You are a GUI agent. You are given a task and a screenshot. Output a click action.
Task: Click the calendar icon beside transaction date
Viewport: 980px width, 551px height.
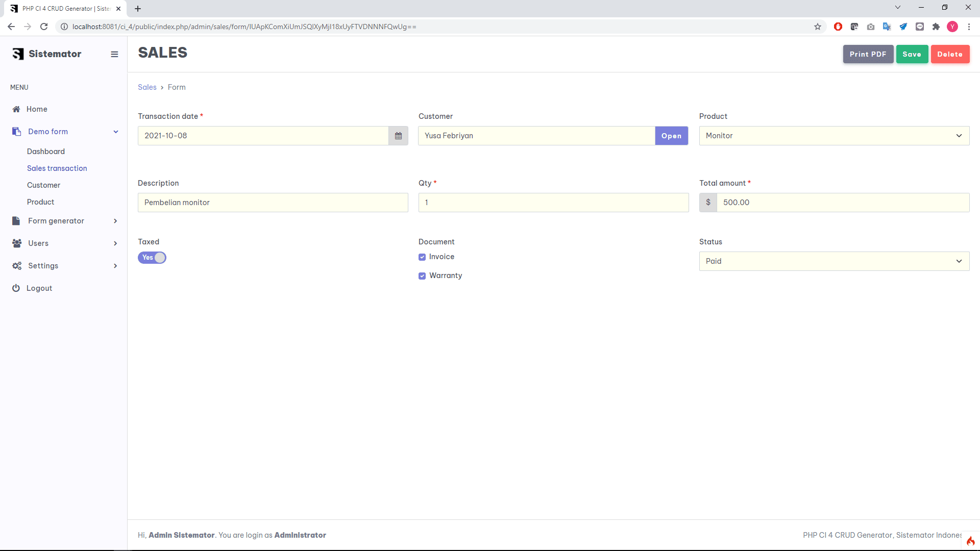click(398, 136)
